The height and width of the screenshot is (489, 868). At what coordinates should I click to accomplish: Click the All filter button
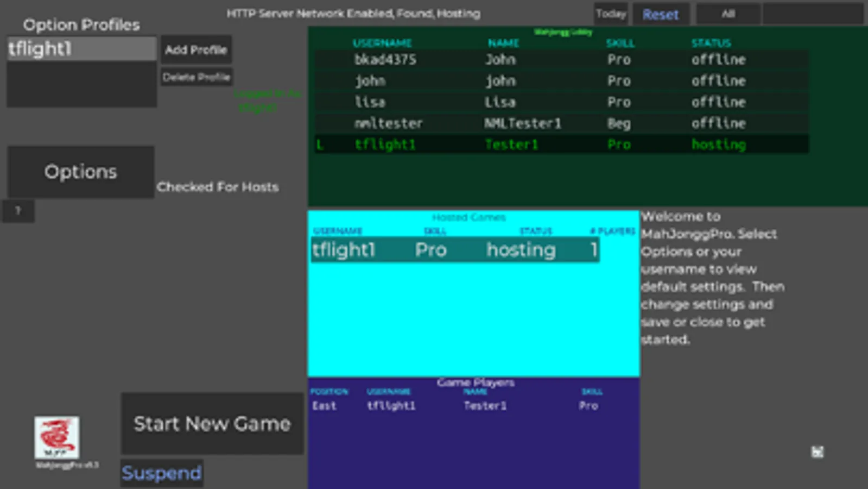click(728, 14)
